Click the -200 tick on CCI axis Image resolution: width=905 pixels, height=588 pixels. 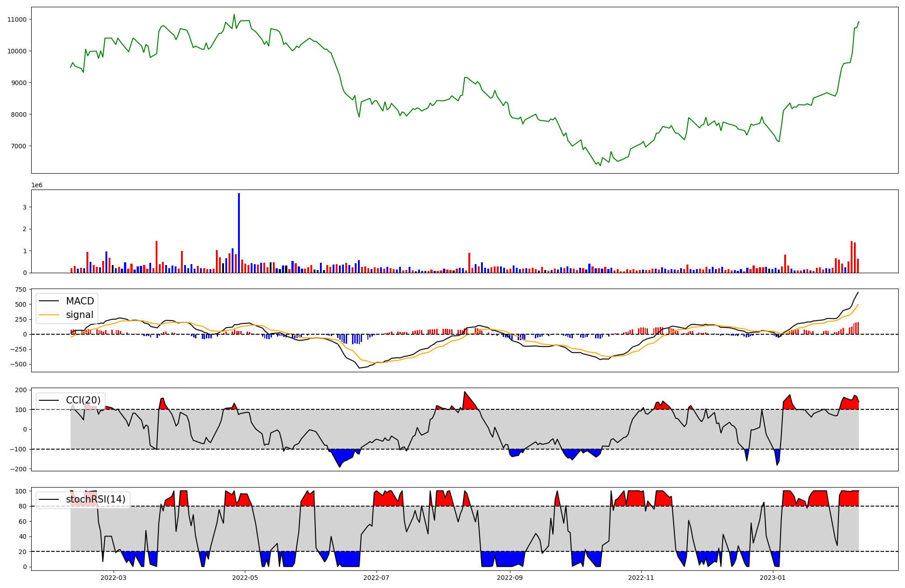click(19, 469)
